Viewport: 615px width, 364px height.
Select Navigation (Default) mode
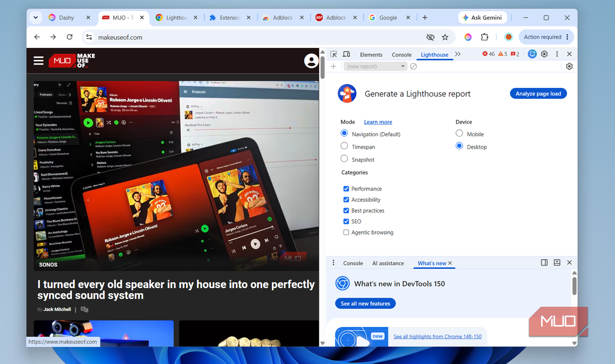[x=344, y=133]
